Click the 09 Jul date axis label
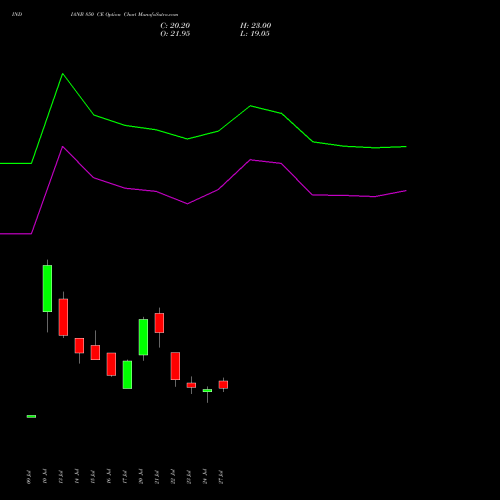 pyautogui.click(x=29, y=477)
